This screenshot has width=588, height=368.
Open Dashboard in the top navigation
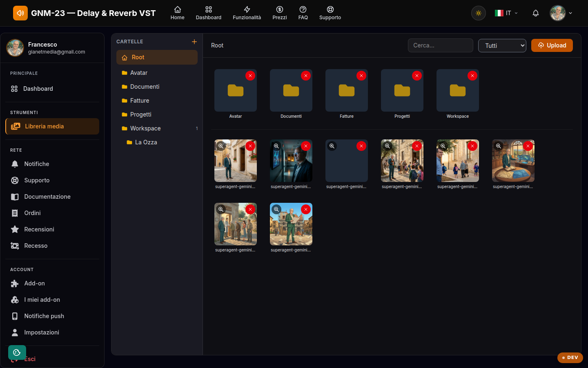pyautogui.click(x=209, y=13)
